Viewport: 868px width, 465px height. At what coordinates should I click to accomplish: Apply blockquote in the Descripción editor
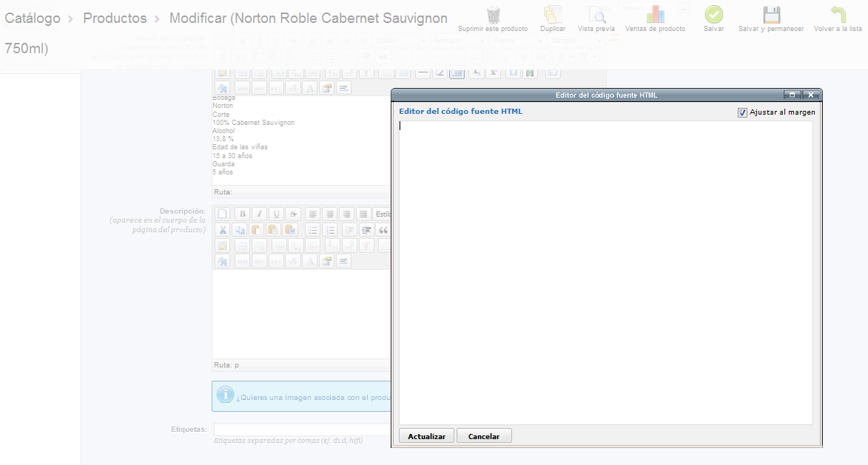click(x=383, y=230)
